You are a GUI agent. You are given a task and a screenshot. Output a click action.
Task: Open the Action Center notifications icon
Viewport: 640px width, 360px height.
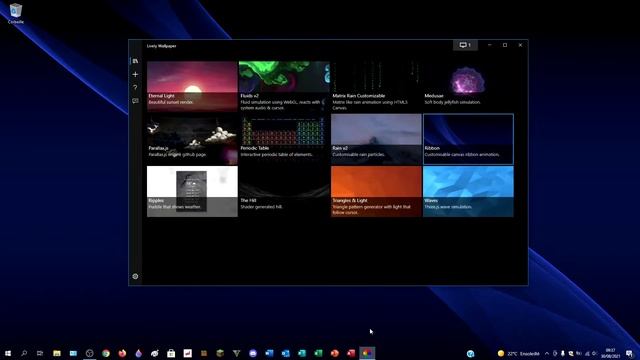pyautogui.click(x=629, y=353)
